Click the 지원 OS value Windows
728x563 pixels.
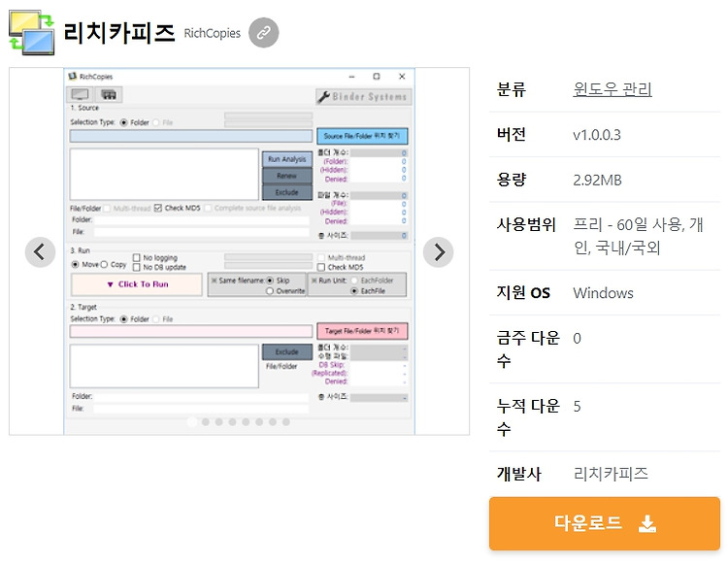tap(603, 293)
